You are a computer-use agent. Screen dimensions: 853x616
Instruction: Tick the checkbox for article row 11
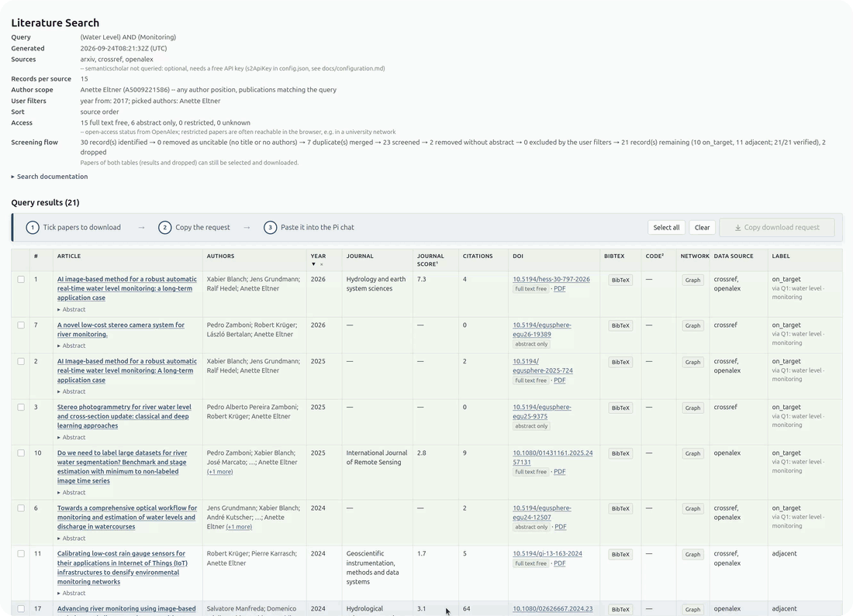pos(21,554)
